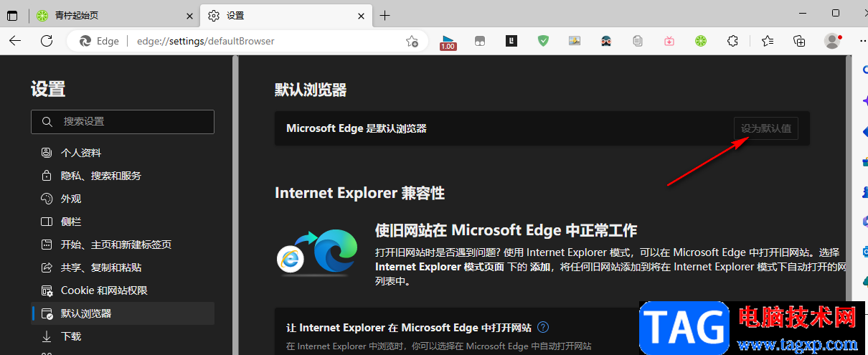Open 隐私、搜索和服务 settings
Screen dimensions: 868x355
pos(123,176)
